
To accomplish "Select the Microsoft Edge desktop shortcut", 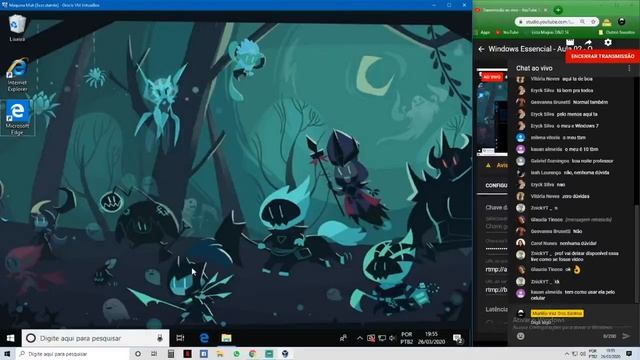I will (17, 118).
